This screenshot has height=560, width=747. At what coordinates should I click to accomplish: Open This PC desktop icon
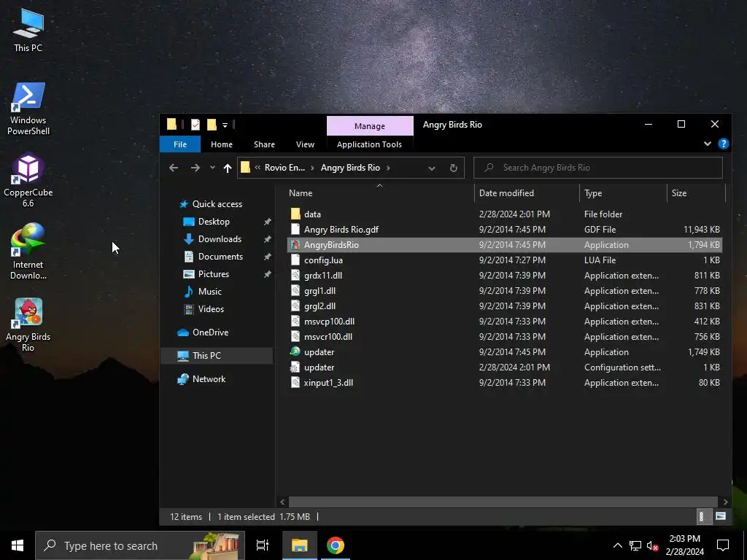click(28, 31)
